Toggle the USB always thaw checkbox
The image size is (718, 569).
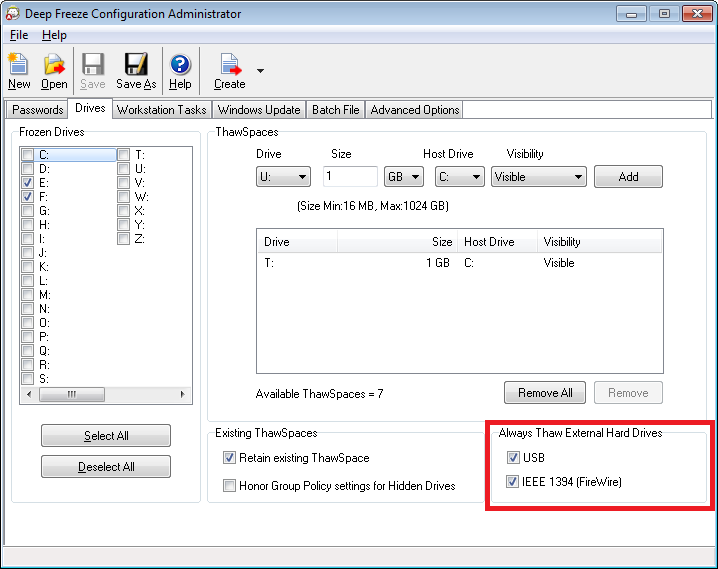pyautogui.click(x=514, y=458)
